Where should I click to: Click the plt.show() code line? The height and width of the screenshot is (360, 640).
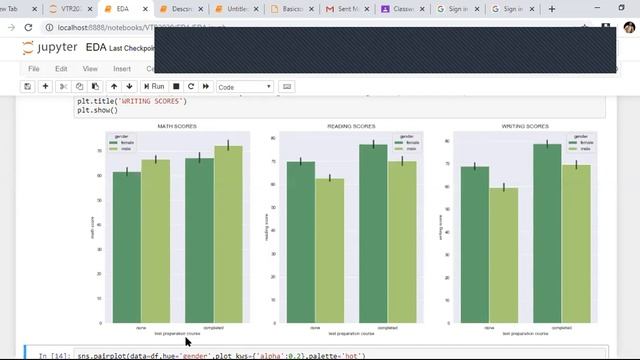(98, 110)
